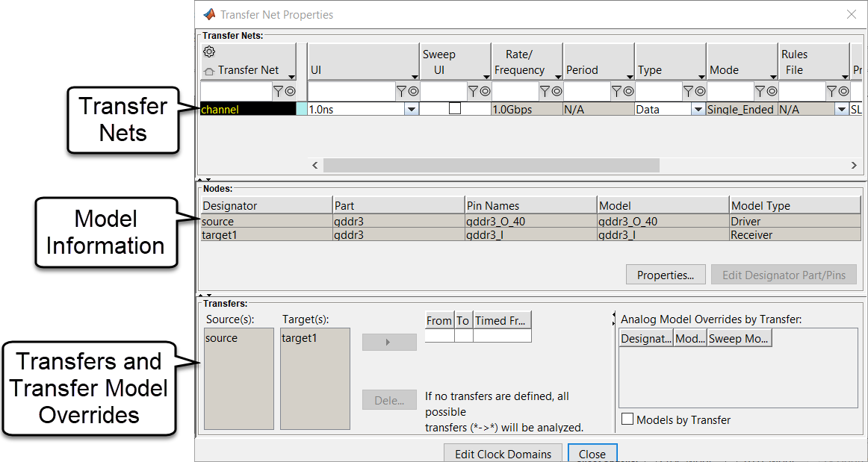Enable the Models by Transfer checkbox
The height and width of the screenshot is (462, 868).
[627, 419]
